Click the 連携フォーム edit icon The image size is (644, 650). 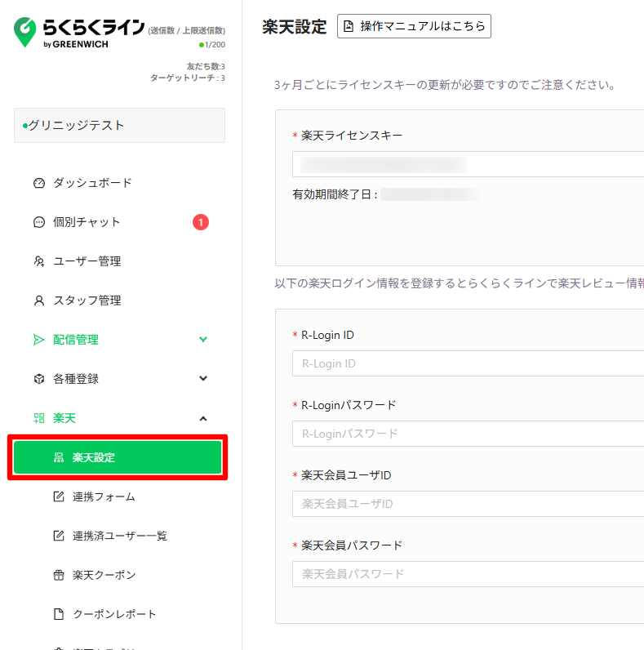(x=59, y=496)
